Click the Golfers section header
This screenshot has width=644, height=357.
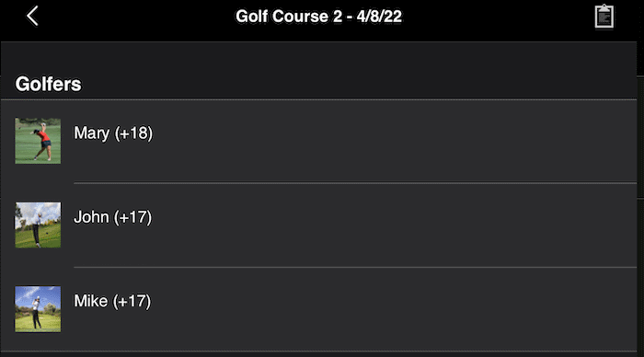click(48, 84)
